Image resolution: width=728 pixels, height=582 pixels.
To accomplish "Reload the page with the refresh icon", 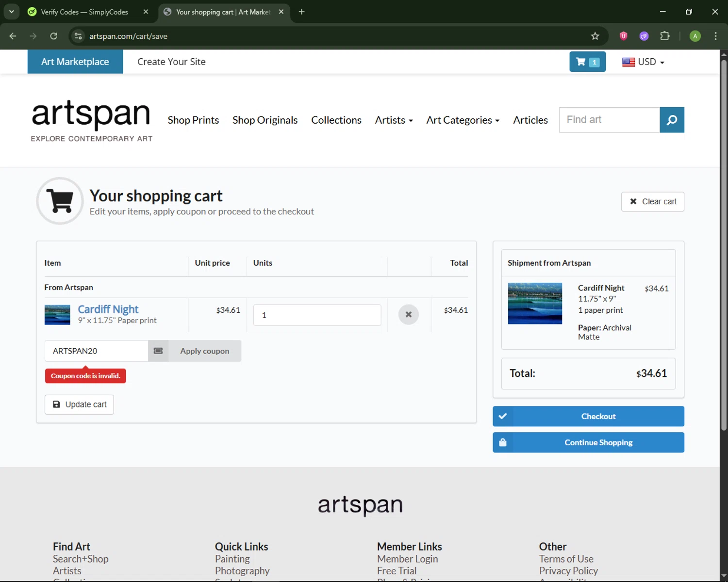I will pos(54,36).
